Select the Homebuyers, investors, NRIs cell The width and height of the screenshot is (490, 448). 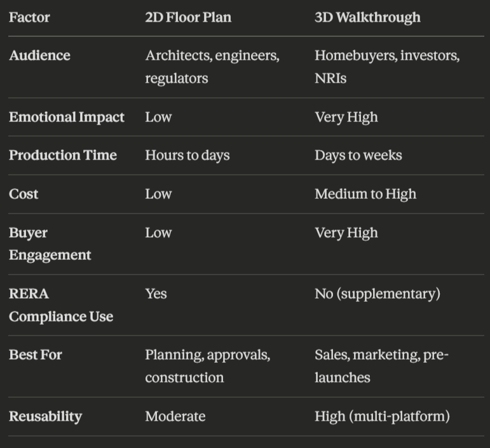click(387, 67)
